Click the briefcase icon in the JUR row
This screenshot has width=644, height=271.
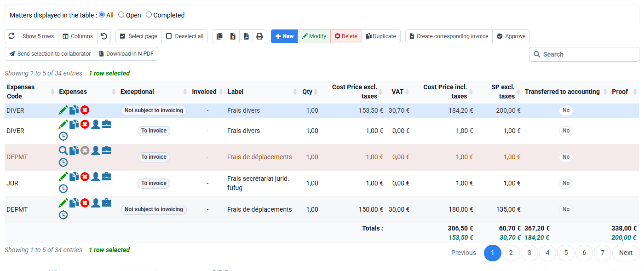coord(107,176)
